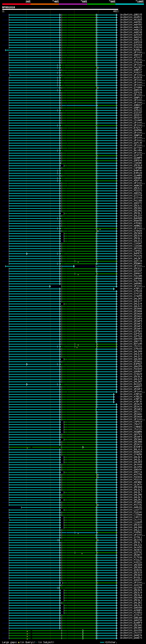
Task: Click hit label UniRef100_Q4AE73
Action: click(131, 638)
